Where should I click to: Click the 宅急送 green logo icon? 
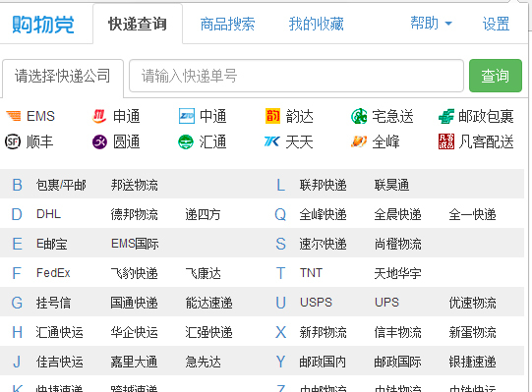click(x=359, y=116)
